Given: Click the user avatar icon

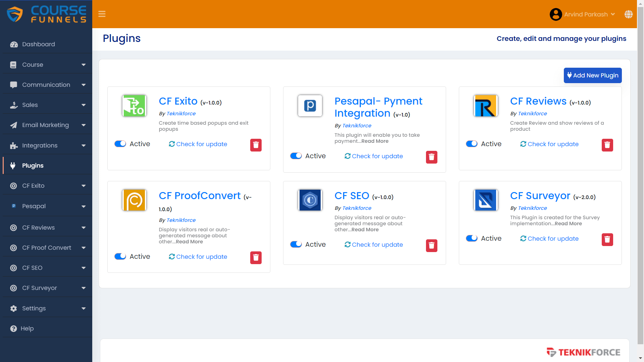Looking at the screenshot, I should pos(556,14).
